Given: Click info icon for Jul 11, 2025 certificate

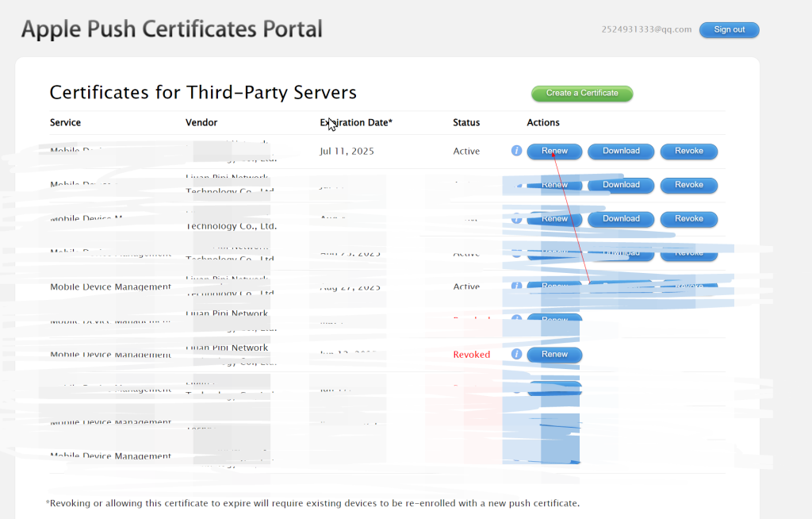Looking at the screenshot, I should pos(516,151).
